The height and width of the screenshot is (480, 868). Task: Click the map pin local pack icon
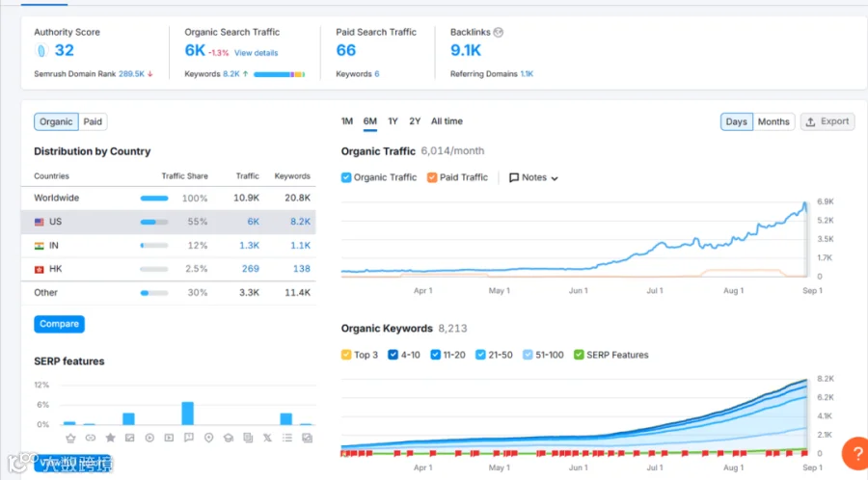pyautogui.click(x=208, y=438)
